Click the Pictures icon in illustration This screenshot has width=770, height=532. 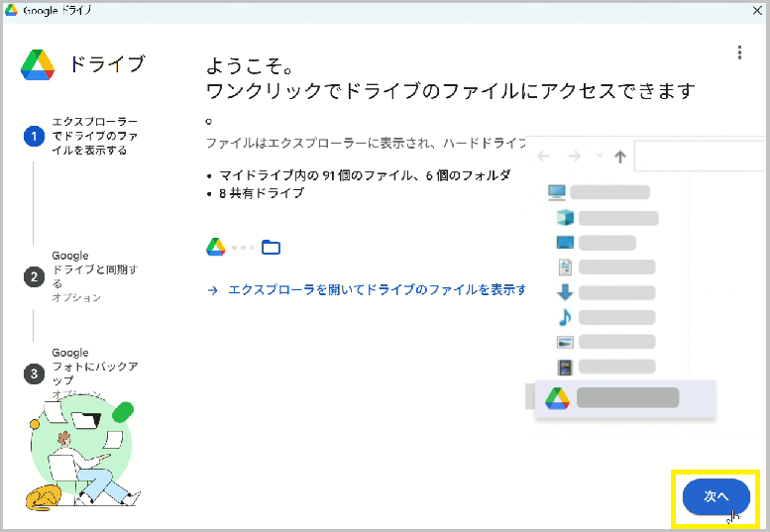[x=565, y=342]
